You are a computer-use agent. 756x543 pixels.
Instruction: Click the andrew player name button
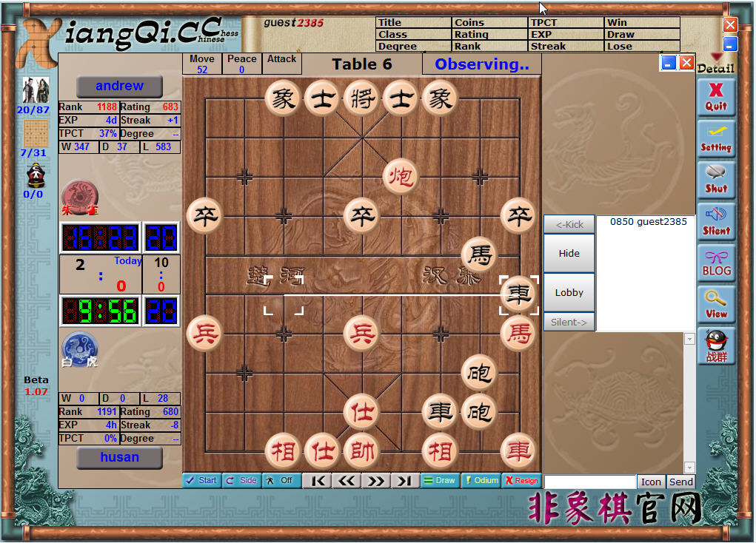119,87
